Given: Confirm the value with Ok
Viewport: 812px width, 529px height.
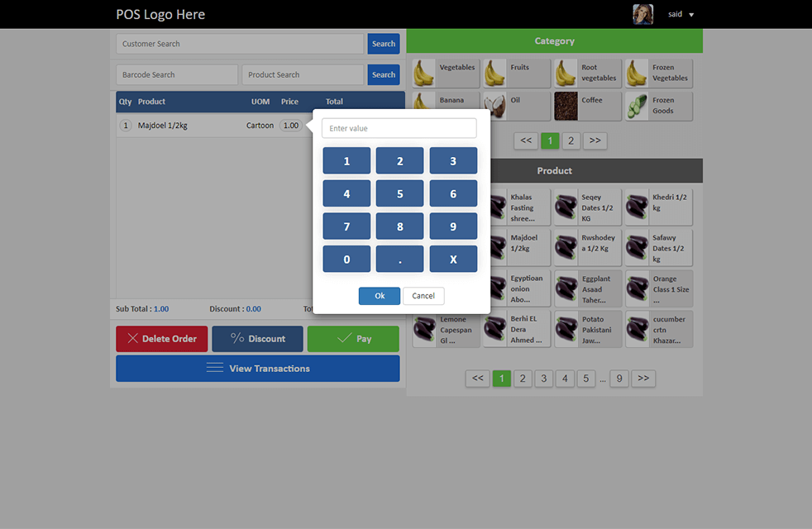Looking at the screenshot, I should click(x=380, y=295).
